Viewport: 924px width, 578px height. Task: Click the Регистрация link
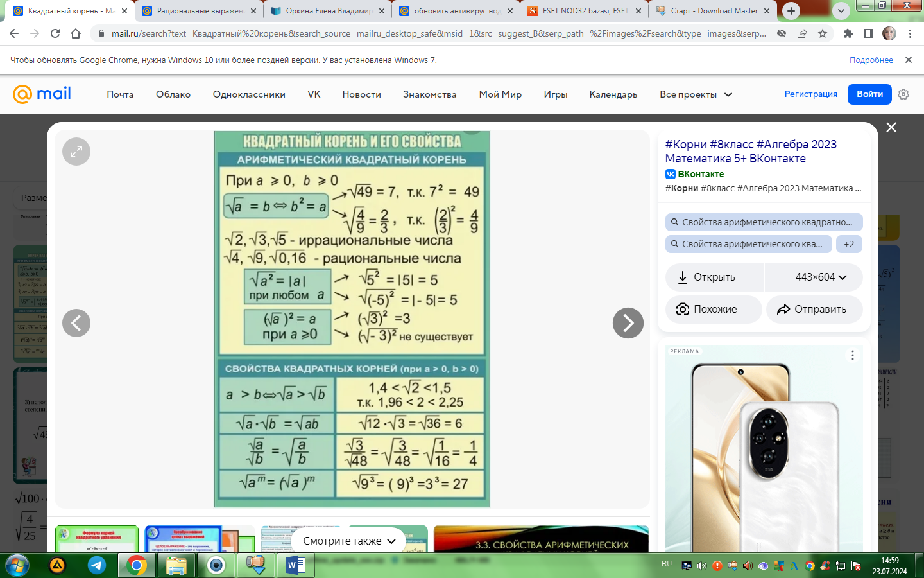(x=811, y=94)
